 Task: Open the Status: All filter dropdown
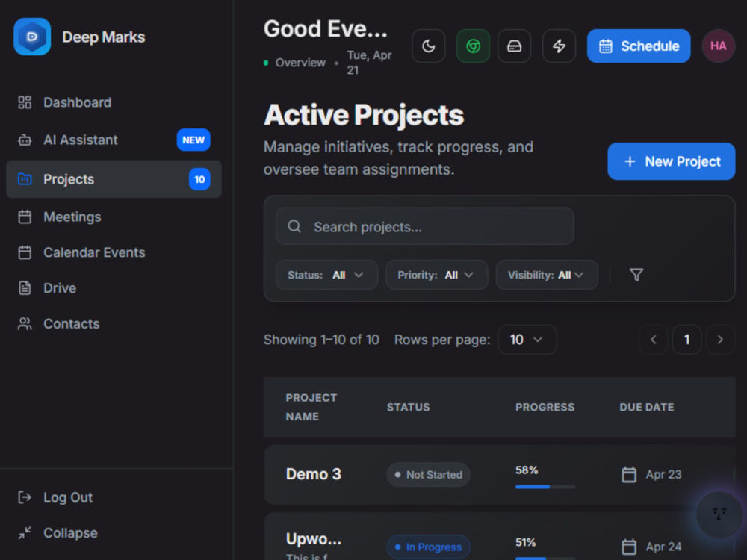327,275
